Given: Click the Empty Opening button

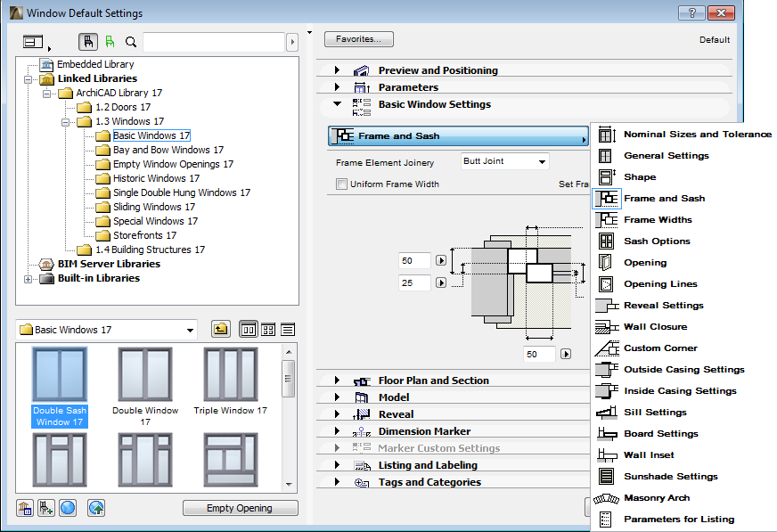Looking at the screenshot, I should click(240, 507).
